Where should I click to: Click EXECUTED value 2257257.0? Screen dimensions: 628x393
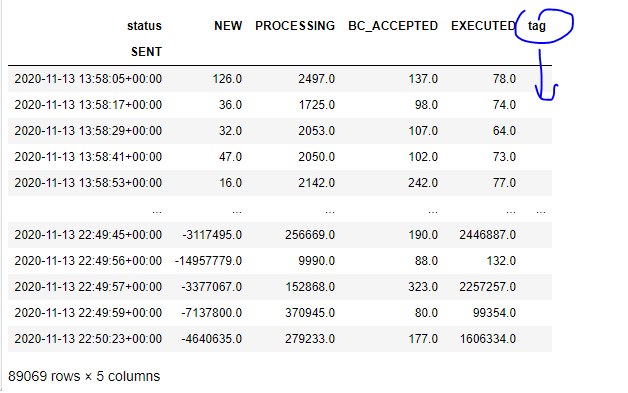[487, 286]
